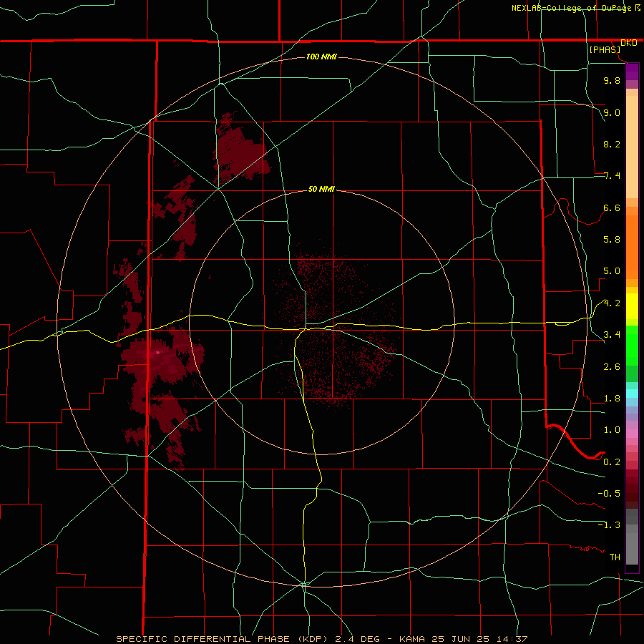Select the 1.8 scale value
Viewport: 644px width, 644px height.
click(x=612, y=399)
